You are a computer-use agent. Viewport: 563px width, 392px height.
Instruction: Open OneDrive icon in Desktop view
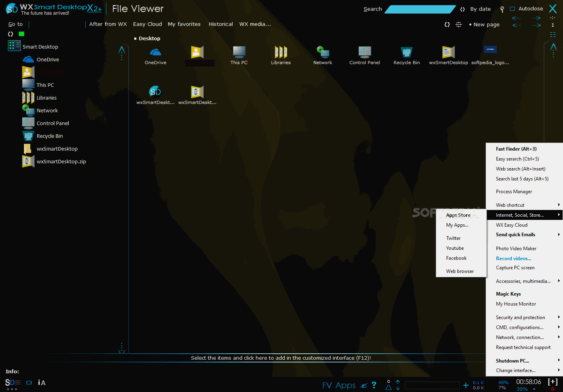tap(156, 52)
